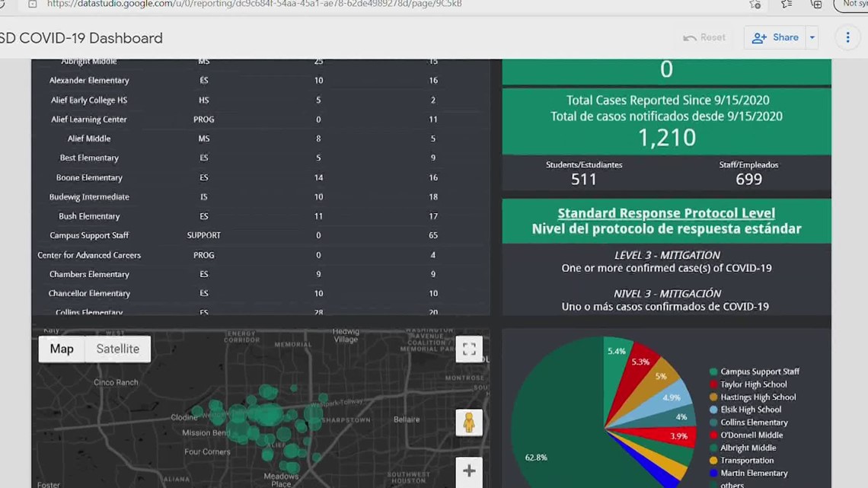868x488 pixels.
Task: Click the new tab group icon
Action: (817, 5)
